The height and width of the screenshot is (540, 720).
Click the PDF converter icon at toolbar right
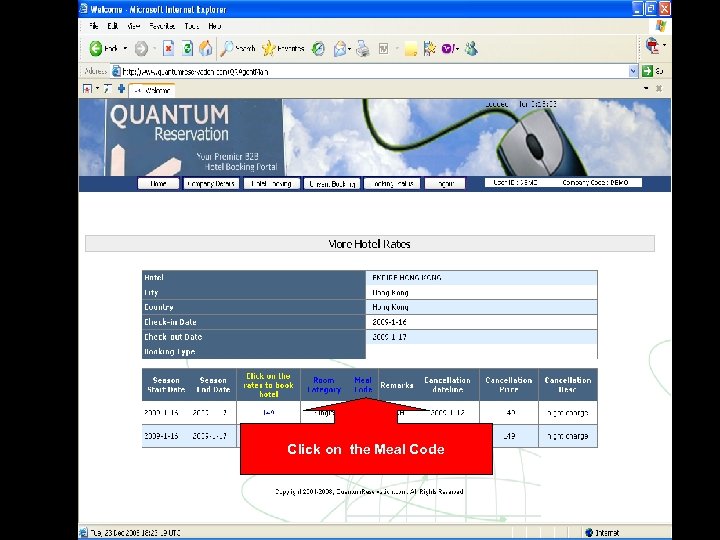click(652, 45)
